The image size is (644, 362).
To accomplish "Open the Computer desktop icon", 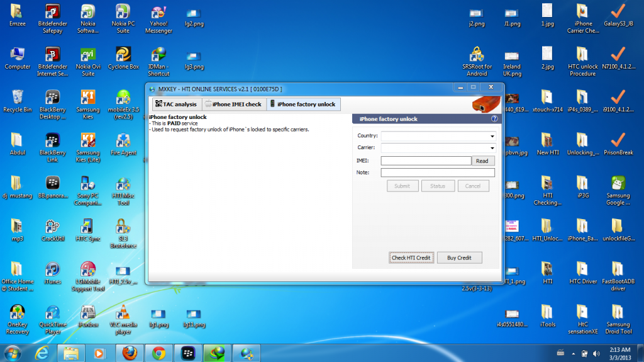I will pyautogui.click(x=17, y=58).
